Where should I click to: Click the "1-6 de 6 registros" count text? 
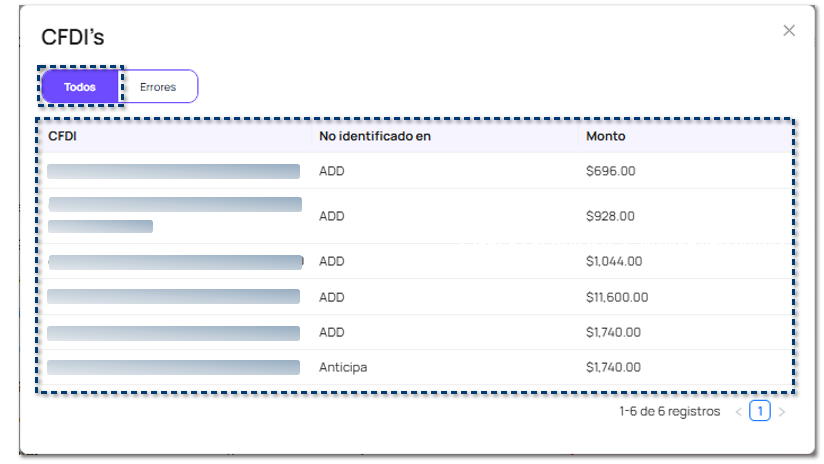669,411
